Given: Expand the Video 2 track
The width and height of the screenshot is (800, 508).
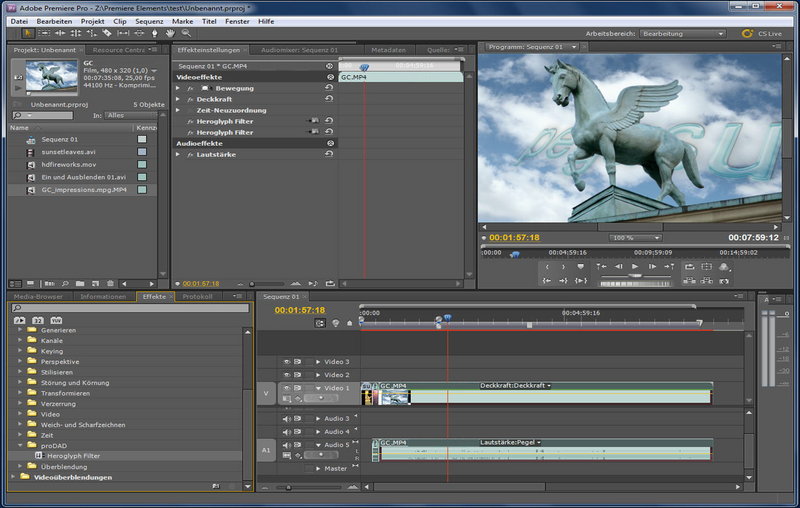Looking at the screenshot, I should (318, 375).
